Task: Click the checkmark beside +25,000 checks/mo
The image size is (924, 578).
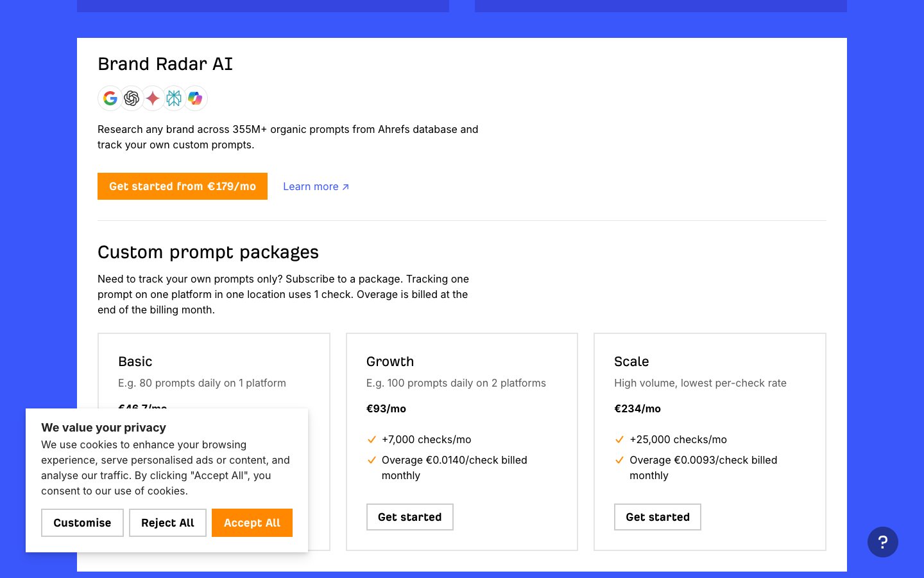Action: click(619, 440)
